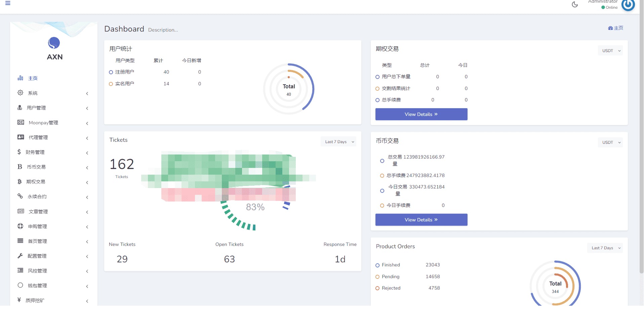This screenshot has height=311, width=644.
Task: Click the 83% tickets gauge chart
Action: coord(255,207)
